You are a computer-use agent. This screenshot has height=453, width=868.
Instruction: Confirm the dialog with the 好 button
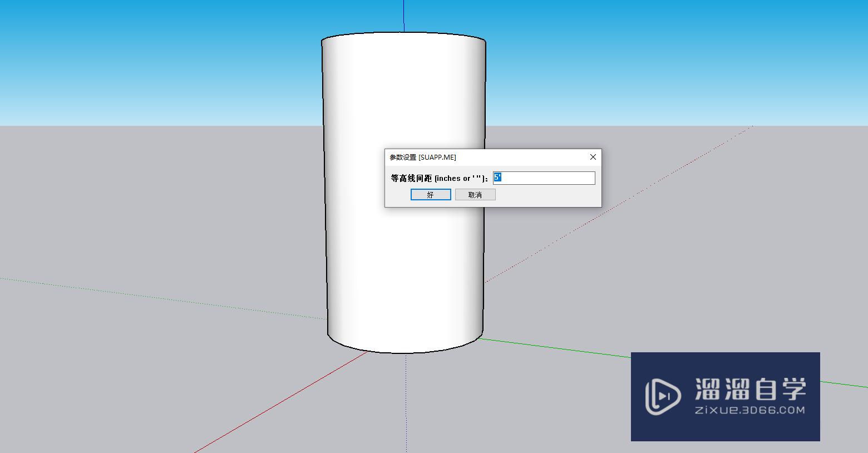(431, 194)
